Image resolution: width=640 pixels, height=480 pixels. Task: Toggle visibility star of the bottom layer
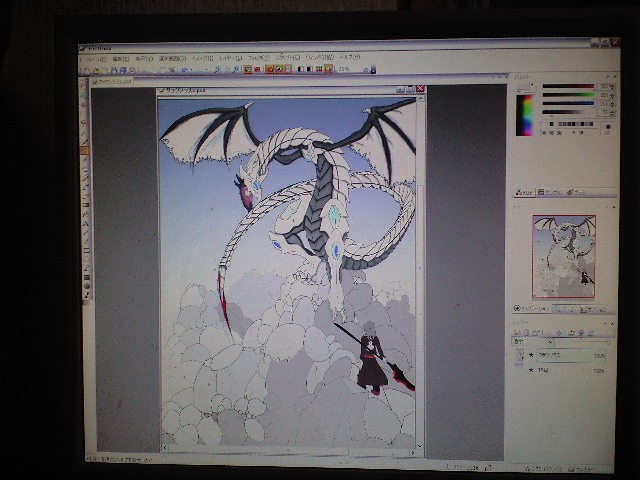tap(531, 370)
